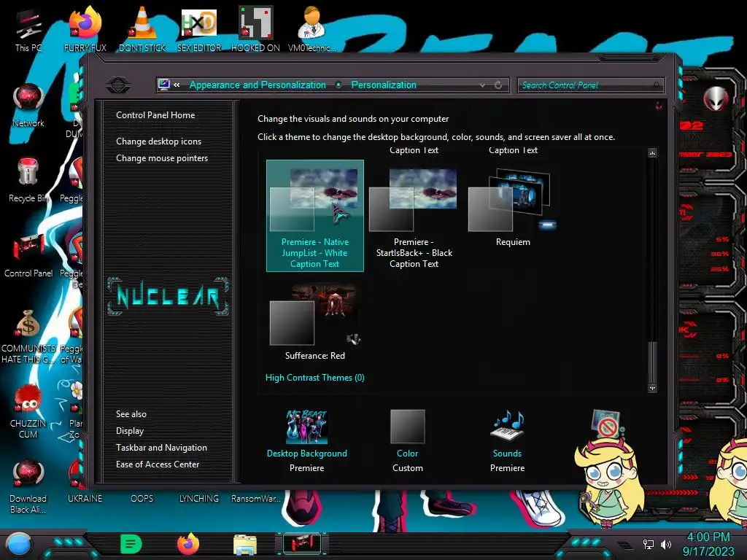
Task: Open This PC desktop icon
Action: [28, 29]
